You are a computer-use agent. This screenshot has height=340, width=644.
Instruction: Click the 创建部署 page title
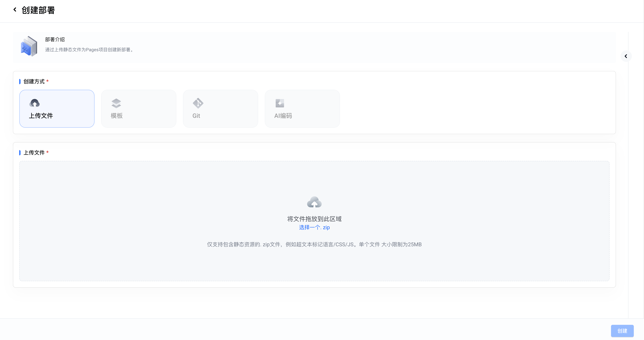[x=38, y=10]
